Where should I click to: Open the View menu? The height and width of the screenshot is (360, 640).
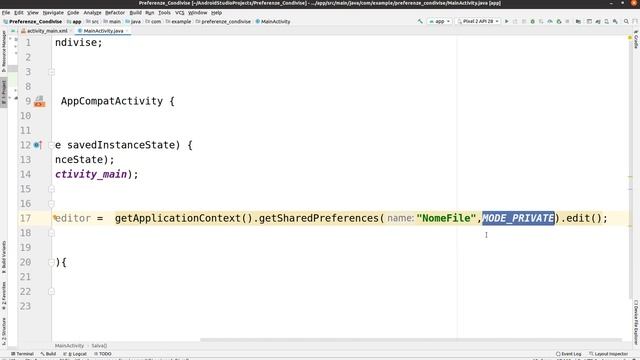(x=33, y=13)
